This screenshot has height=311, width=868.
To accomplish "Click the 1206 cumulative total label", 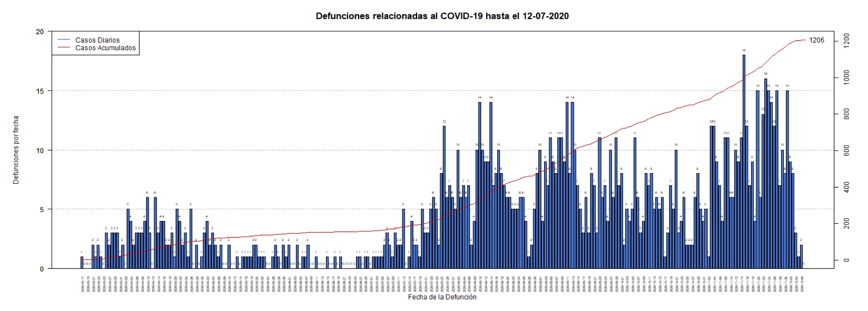I will pos(816,40).
